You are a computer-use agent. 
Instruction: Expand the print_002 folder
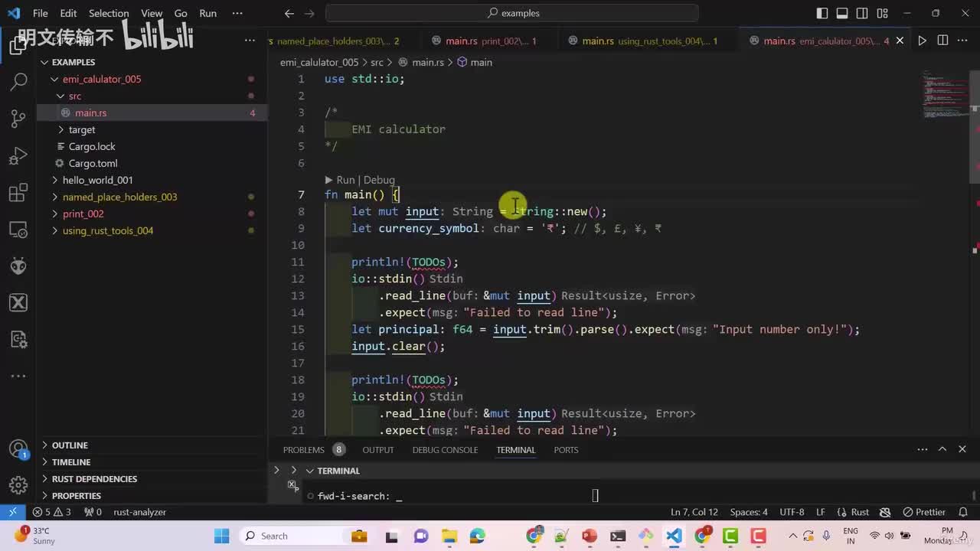point(83,214)
